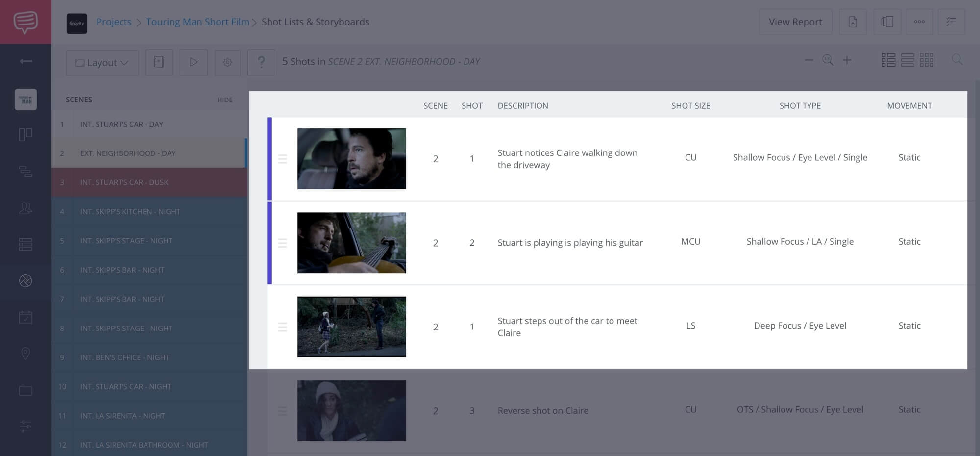
Task: Click the file upload icon near View Report
Action: coord(853,22)
